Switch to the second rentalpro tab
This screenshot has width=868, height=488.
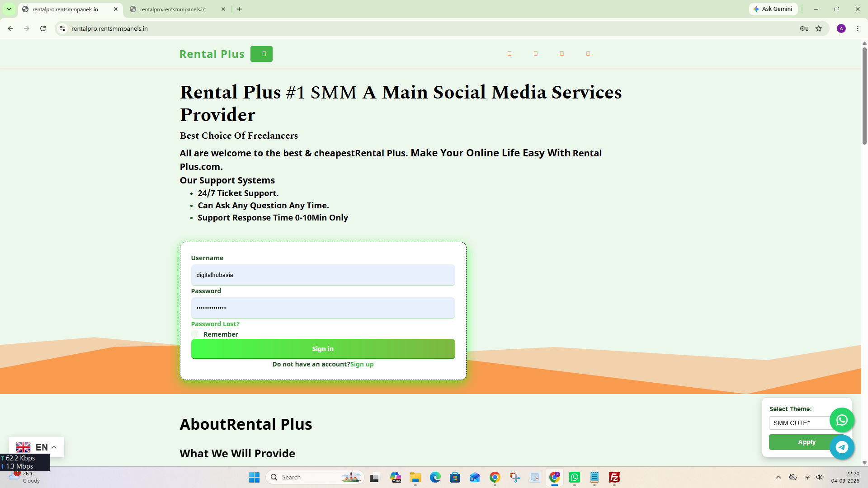(x=173, y=9)
